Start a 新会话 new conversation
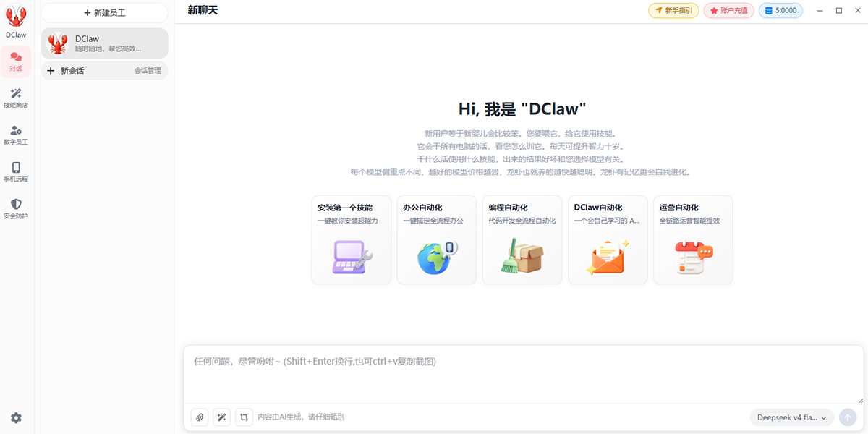Image resolution: width=868 pixels, height=434 pixels. pos(66,71)
